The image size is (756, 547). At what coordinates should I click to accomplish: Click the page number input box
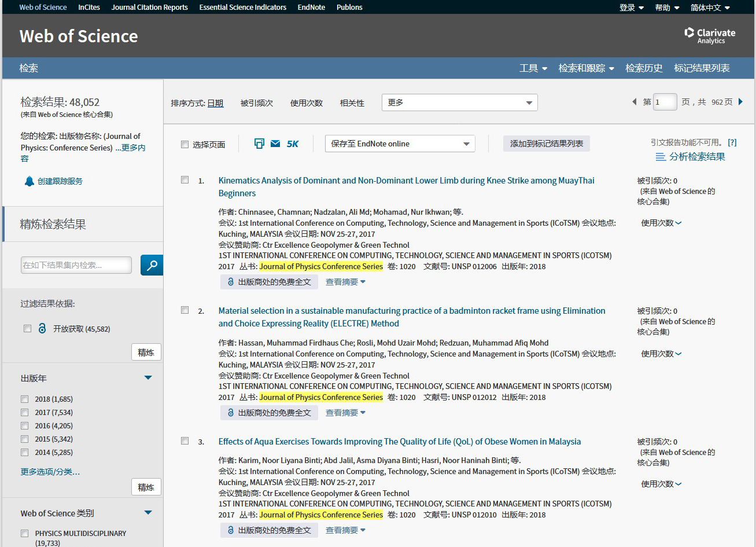665,102
